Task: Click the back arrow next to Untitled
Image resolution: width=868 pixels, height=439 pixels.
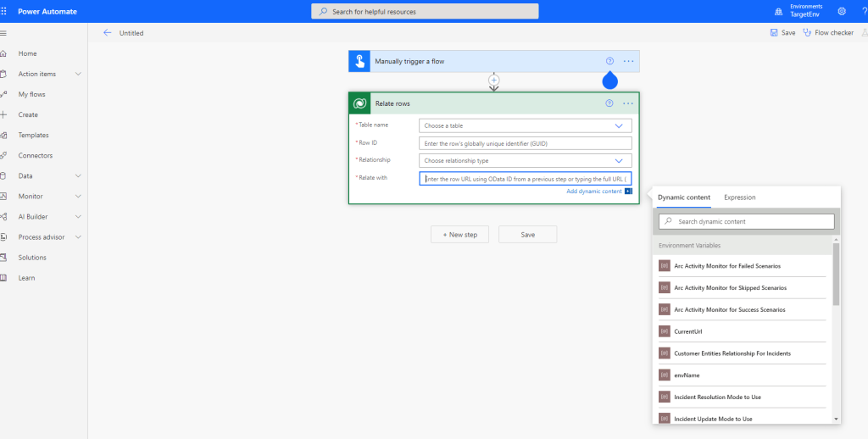Action: coord(107,33)
